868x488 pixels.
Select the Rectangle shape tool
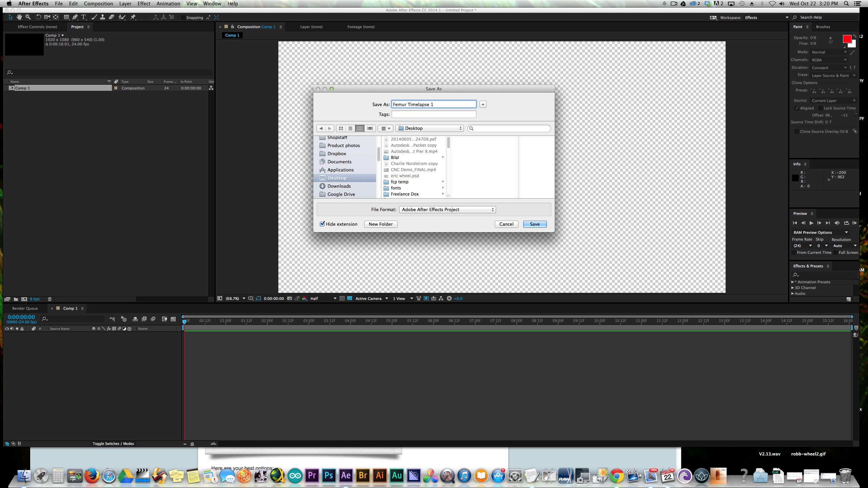tap(66, 17)
